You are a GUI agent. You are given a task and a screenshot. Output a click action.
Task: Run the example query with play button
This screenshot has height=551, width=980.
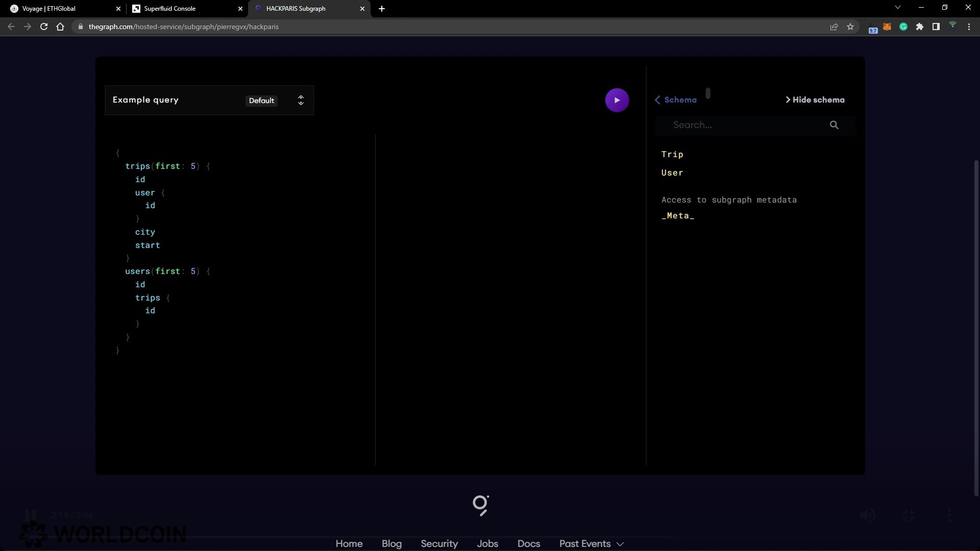click(x=617, y=100)
